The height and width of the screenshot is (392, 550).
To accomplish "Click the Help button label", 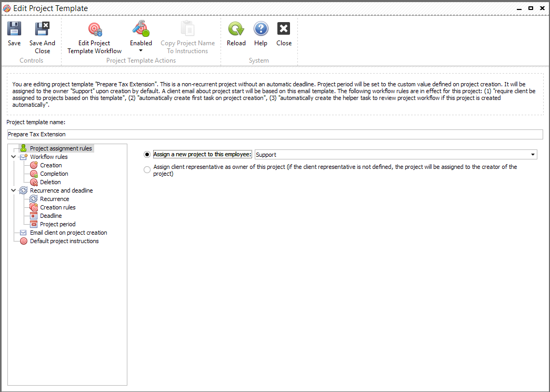I will [x=261, y=43].
